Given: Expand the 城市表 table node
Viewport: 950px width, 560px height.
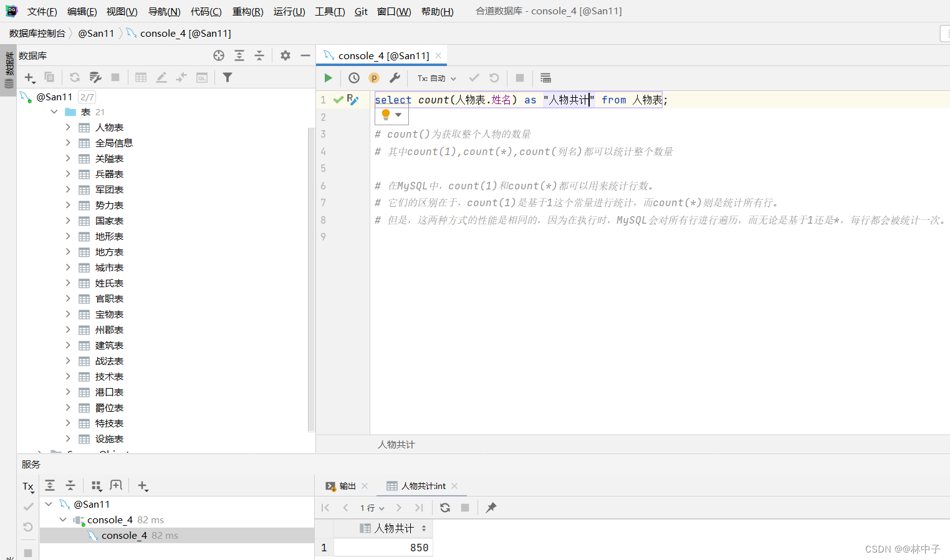Looking at the screenshot, I should pos(68,267).
